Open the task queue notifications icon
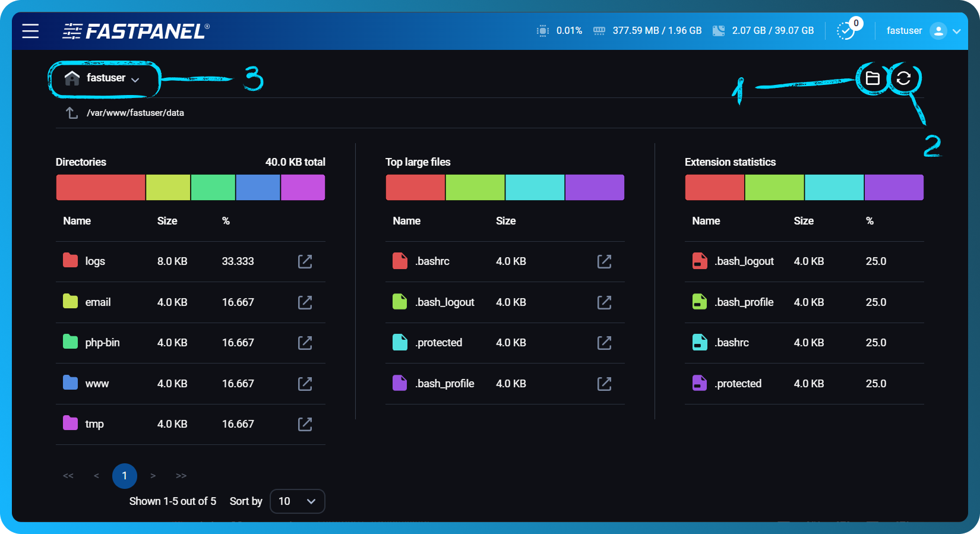Viewport: 980px width, 534px height. pyautogui.click(x=846, y=30)
